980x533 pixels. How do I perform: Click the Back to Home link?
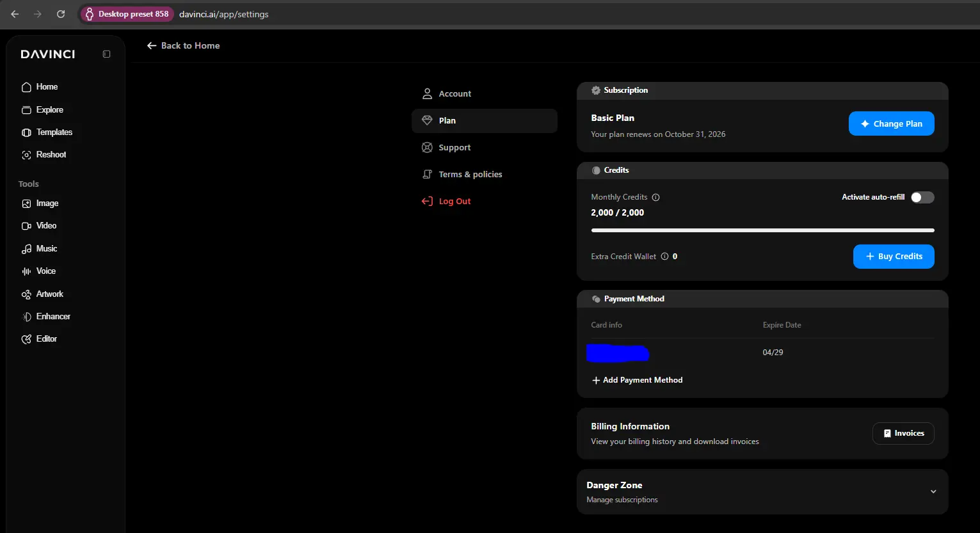(x=183, y=45)
